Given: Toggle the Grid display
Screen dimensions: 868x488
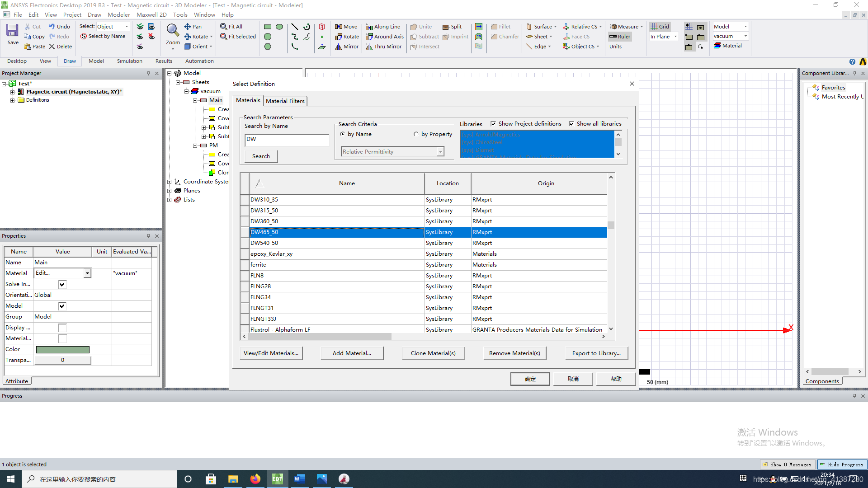Looking at the screenshot, I should click(660, 27).
